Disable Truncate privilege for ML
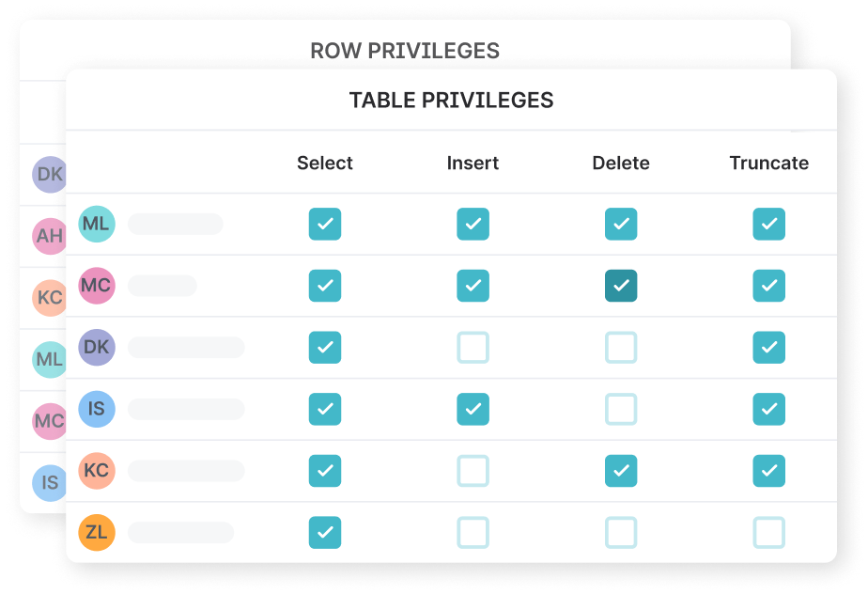Viewport: 868px width, 594px height. [x=769, y=224]
